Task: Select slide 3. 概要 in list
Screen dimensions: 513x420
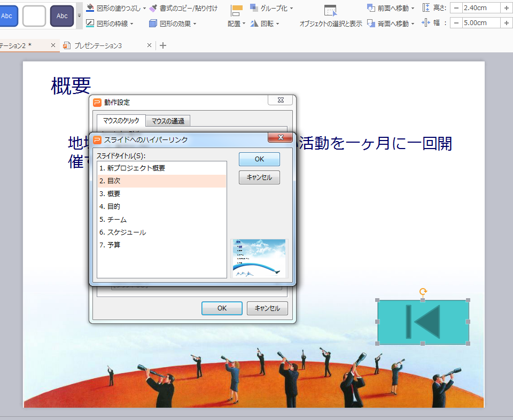Action: tap(162, 193)
